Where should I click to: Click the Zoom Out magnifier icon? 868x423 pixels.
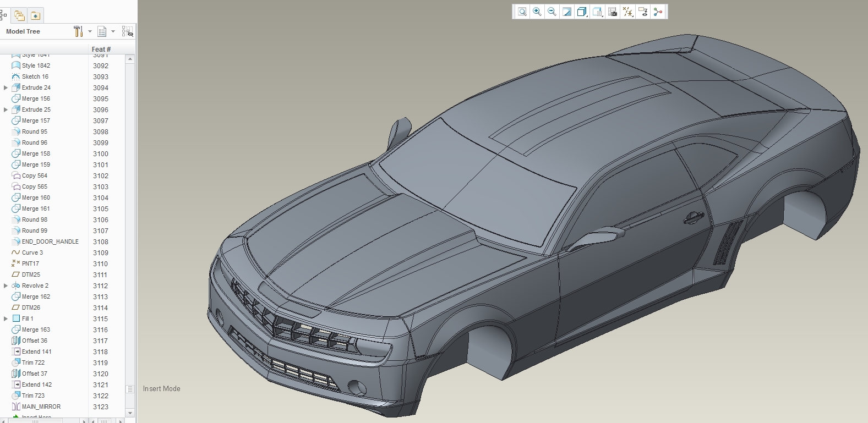(552, 12)
